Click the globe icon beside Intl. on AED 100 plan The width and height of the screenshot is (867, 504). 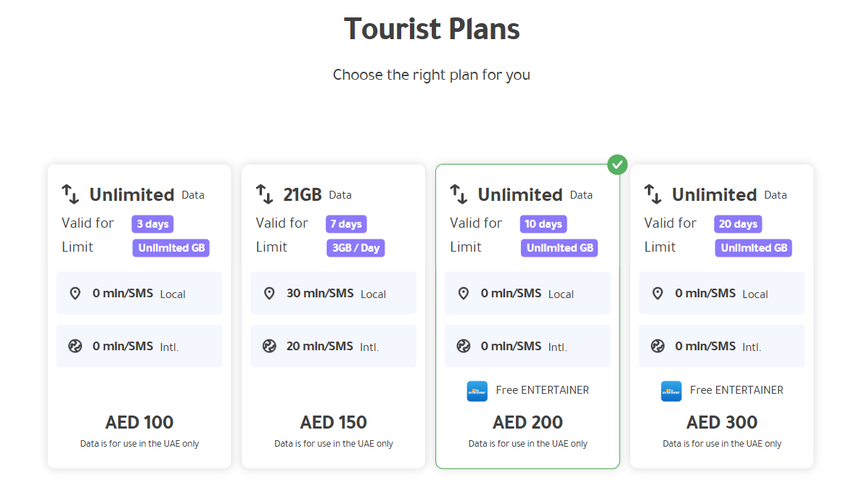[75, 346]
